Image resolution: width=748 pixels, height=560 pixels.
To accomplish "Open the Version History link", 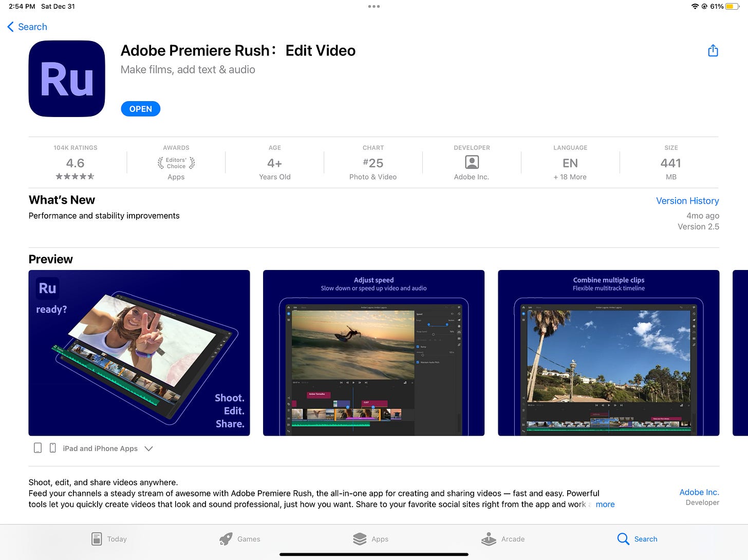I will click(x=687, y=201).
